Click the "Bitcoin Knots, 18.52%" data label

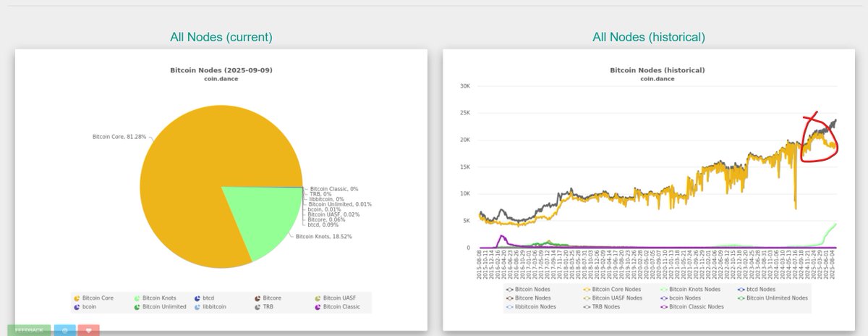click(x=324, y=237)
